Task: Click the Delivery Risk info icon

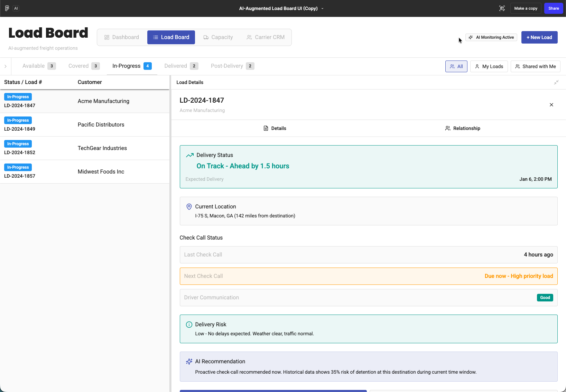Action: [189, 325]
